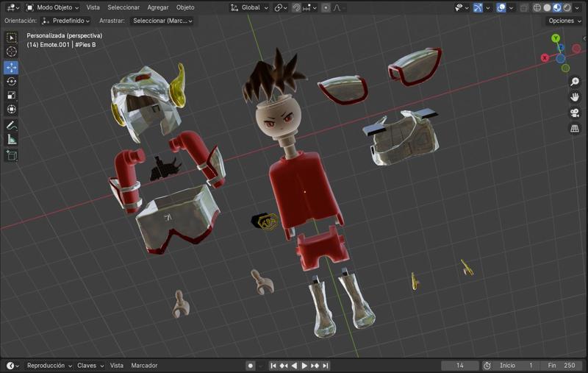The image size is (588, 373).
Task: Pick the Add Cube tool
Action: tap(11, 155)
